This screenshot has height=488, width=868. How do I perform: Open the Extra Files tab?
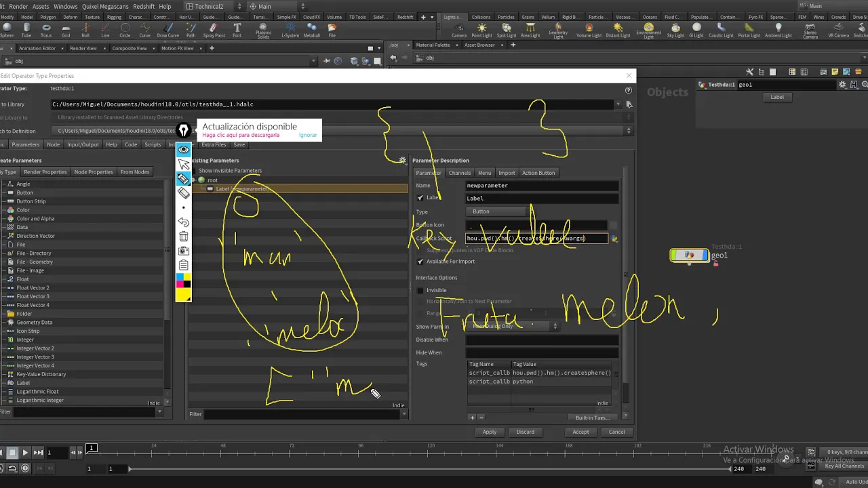[214, 144]
